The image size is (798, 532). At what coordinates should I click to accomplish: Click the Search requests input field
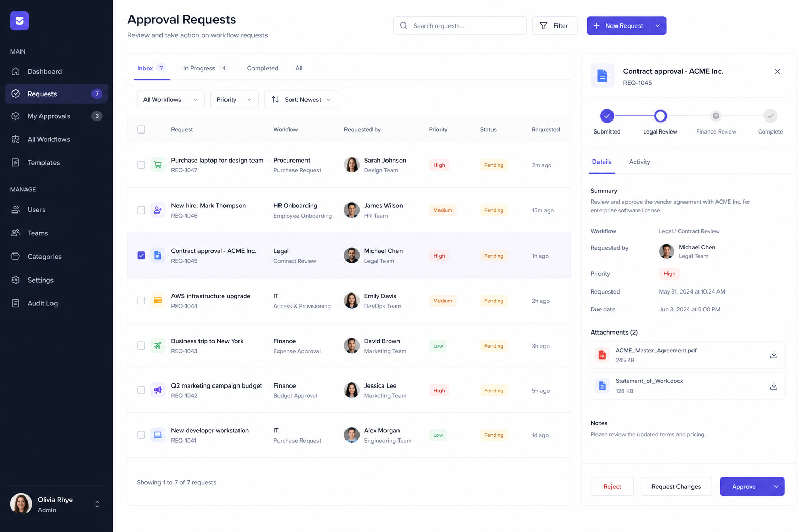460,26
